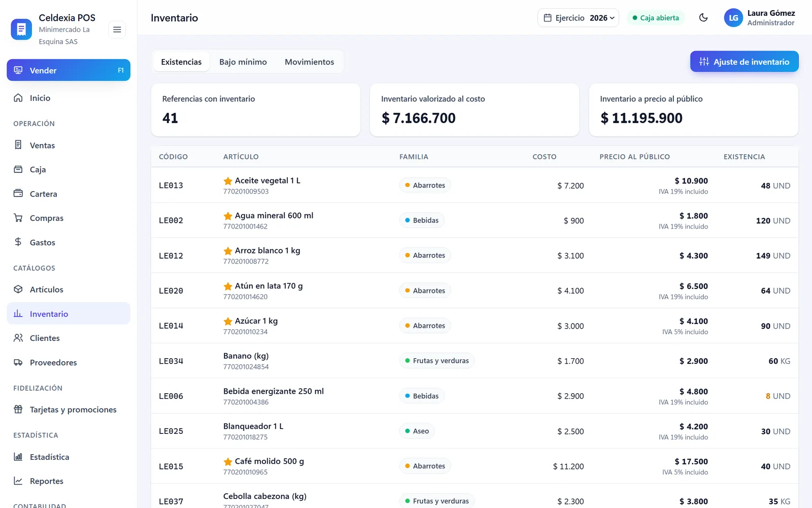
Task: Click article Banano (kg)
Action: (246, 356)
